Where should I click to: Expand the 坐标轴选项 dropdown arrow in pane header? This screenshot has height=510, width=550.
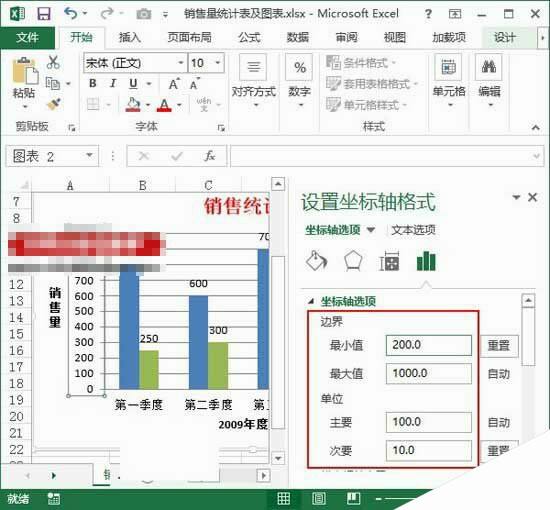[371, 230]
